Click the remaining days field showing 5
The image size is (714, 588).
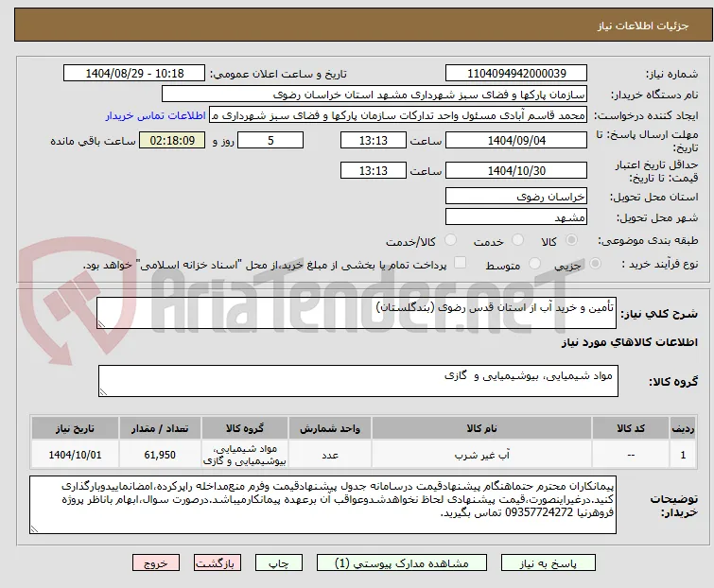pos(270,140)
